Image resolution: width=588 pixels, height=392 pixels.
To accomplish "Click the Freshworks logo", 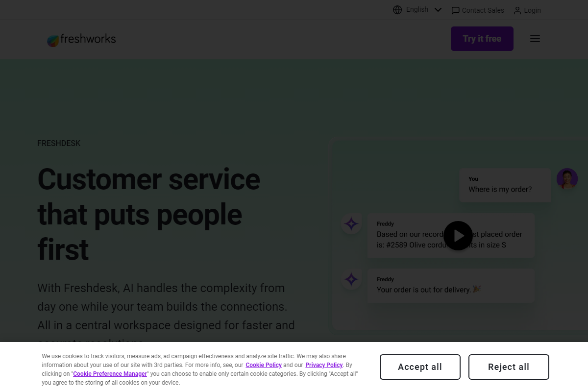I will (81, 40).
